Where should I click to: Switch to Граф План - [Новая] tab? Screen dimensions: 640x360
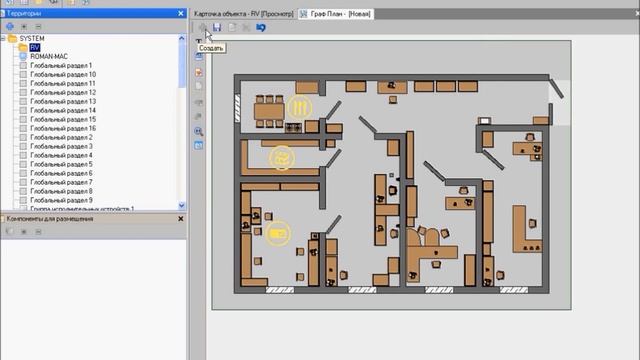336,14
